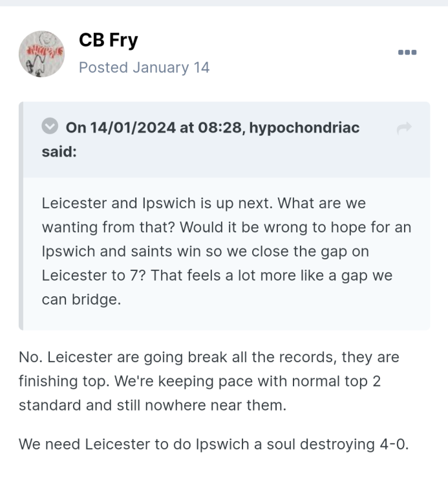Open CB Fry's profile avatar
This screenshot has height=485, width=448.
(x=41, y=54)
